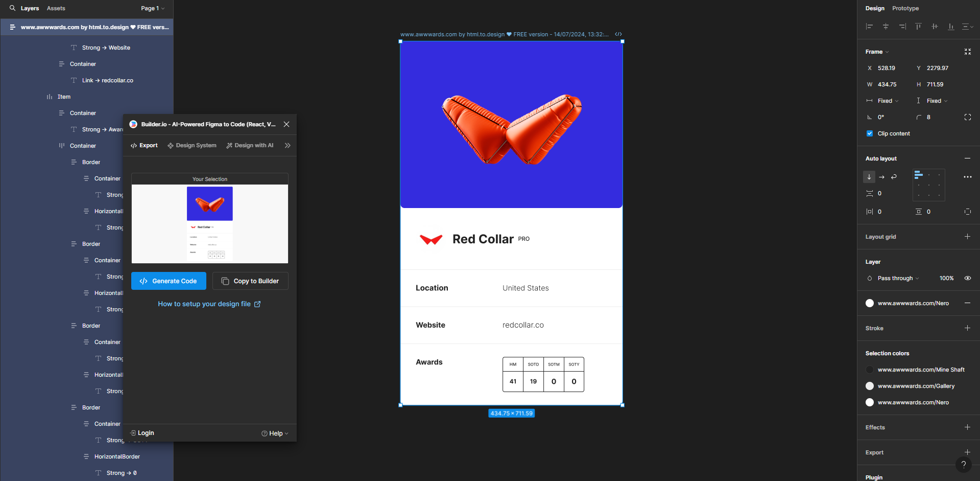Set auto layout direction to horizontal arrow

(881, 177)
